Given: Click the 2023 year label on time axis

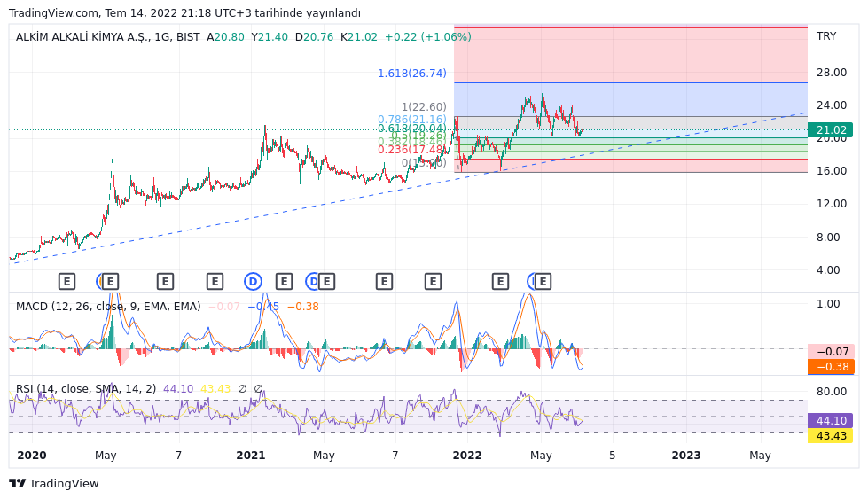Looking at the screenshot, I should [686, 456].
